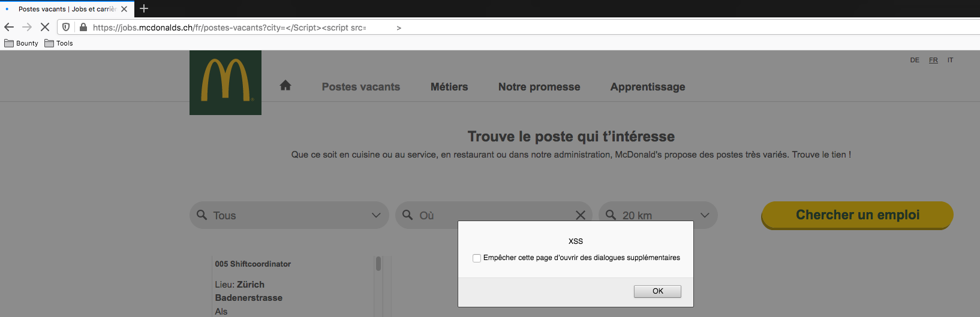Click the Chercher un emploi button

(858, 215)
